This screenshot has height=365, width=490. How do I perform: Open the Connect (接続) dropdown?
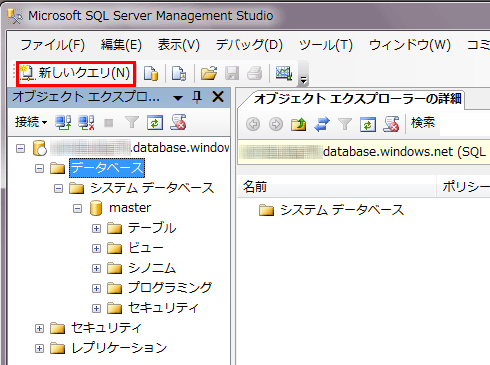31,122
